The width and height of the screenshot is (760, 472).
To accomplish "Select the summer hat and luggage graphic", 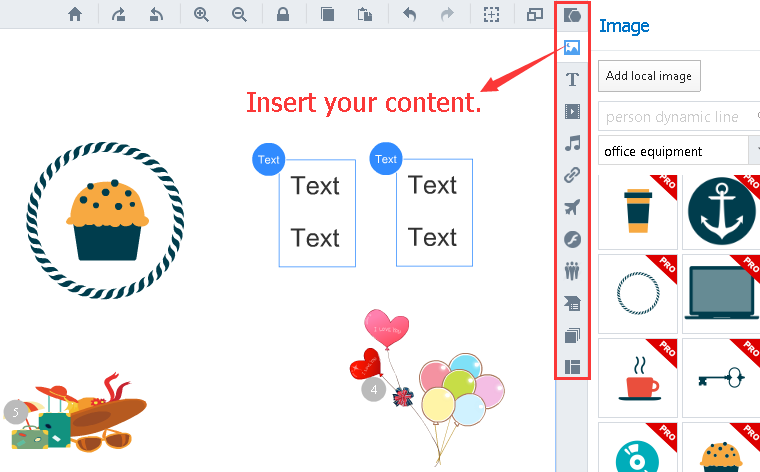I will 80,414.
